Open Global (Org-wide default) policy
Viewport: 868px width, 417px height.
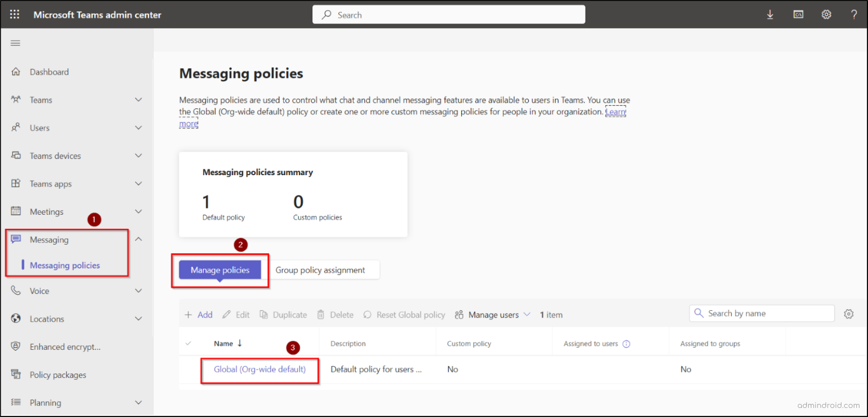point(260,369)
